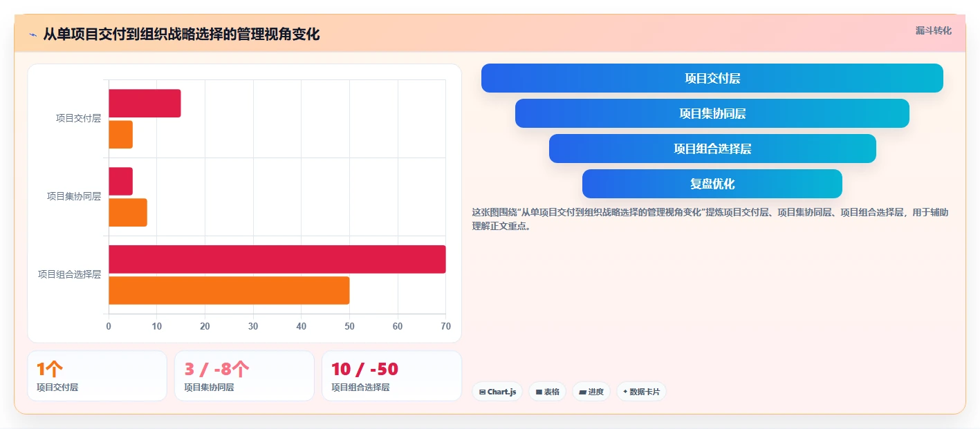Click the red bar for 项目组合选择层
Screen dimensions: 980x429
pos(277,259)
